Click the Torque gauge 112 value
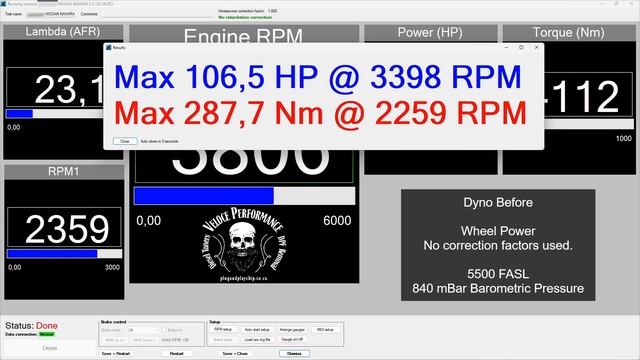Image resolution: width=640 pixels, height=360 pixels. (x=583, y=97)
